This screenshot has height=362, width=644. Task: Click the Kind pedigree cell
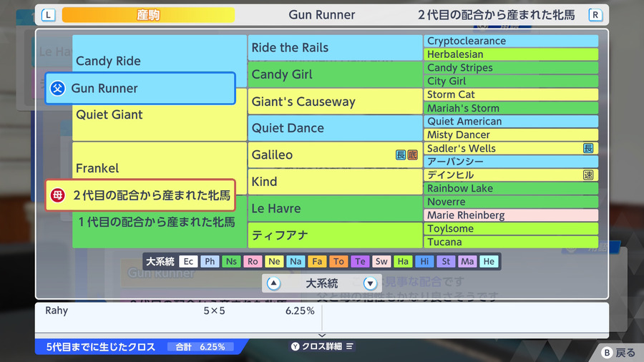[335, 182]
